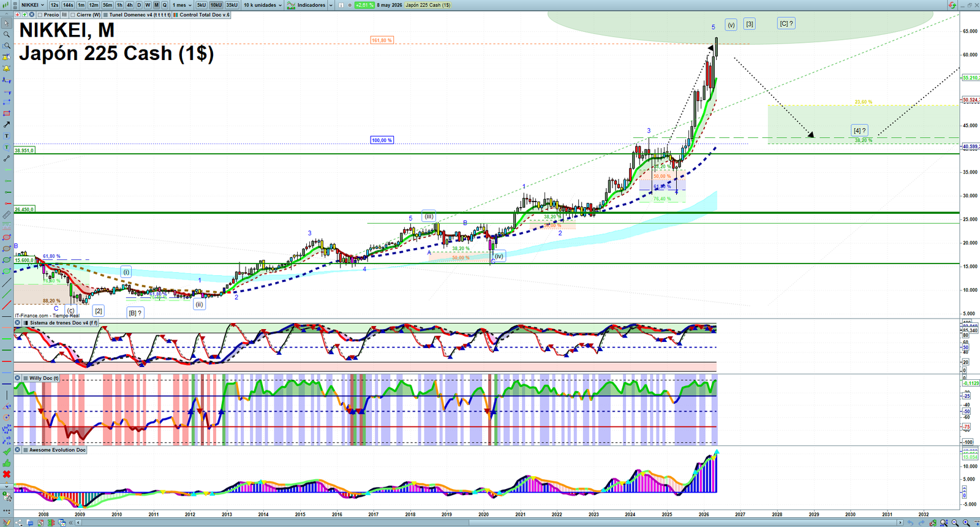The image size is (980, 527).
Task: Close the Sistema de trenes panel
Action: point(18,322)
